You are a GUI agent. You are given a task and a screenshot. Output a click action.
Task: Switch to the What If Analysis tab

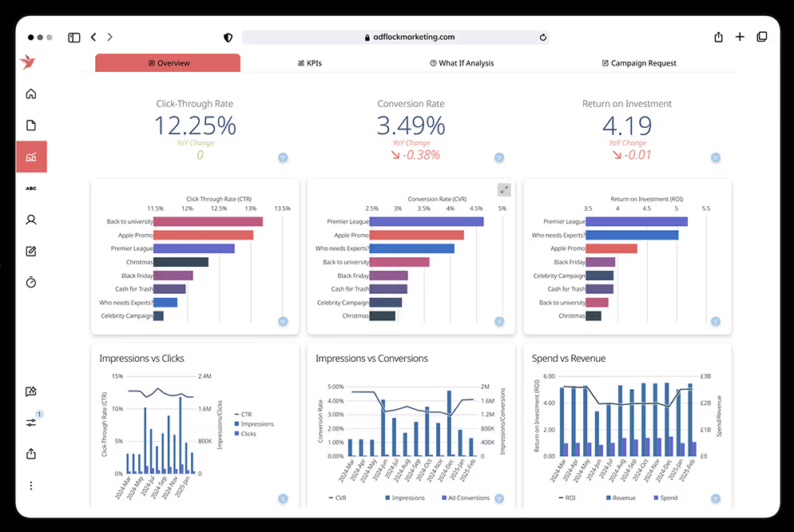tap(462, 63)
